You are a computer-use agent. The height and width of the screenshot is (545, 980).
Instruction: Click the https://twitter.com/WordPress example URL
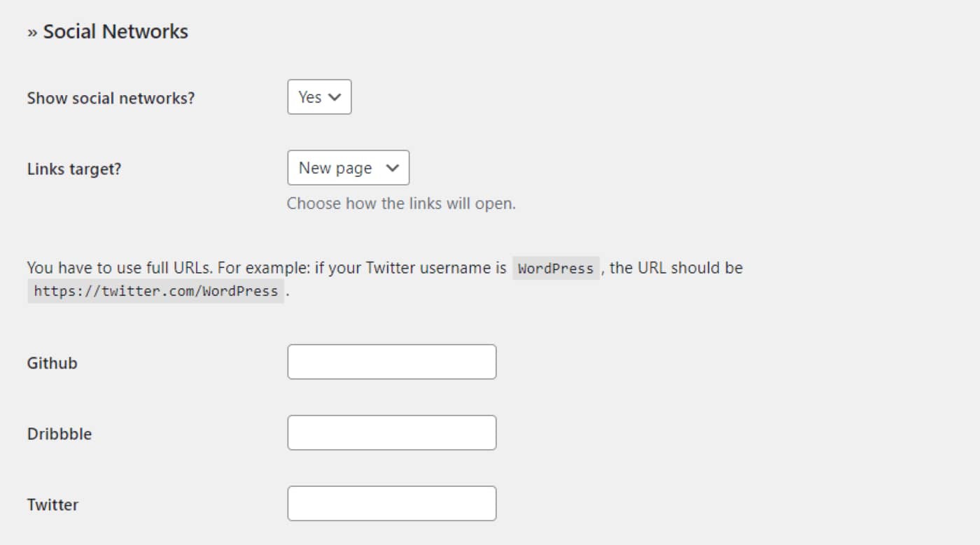(155, 291)
